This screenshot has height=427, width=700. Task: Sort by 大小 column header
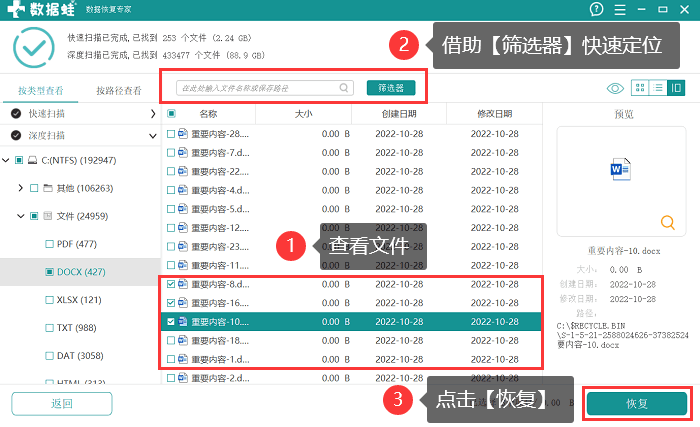(x=304, y=114)
